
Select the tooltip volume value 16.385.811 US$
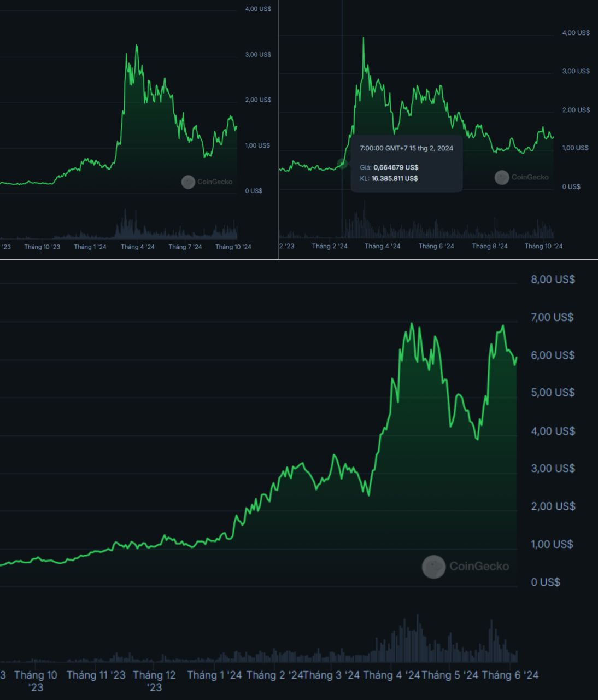pyautogui.click(x=394, y=178)
